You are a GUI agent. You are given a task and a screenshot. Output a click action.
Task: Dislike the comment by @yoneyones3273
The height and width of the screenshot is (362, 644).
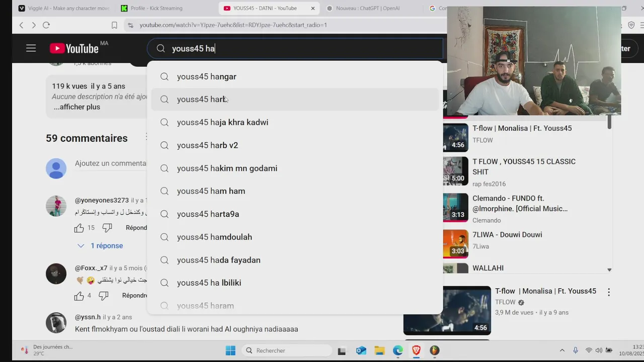(x=107, y=228)
